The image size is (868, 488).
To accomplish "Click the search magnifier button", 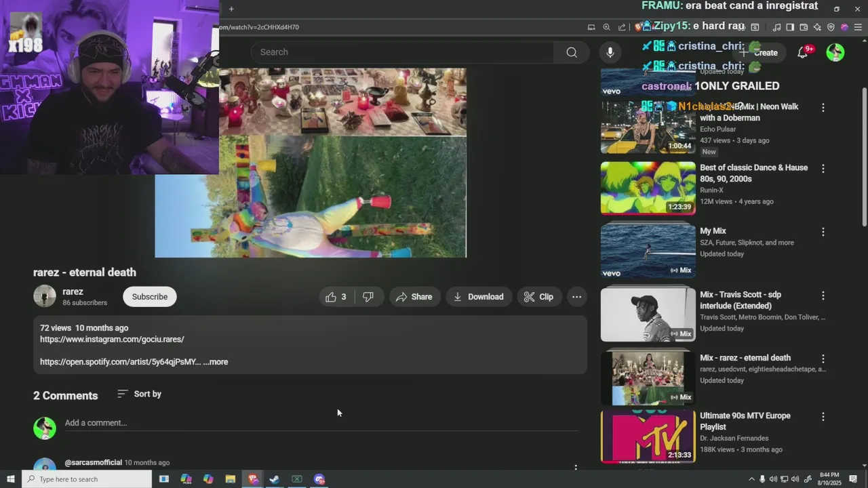I will pos(572,52).
